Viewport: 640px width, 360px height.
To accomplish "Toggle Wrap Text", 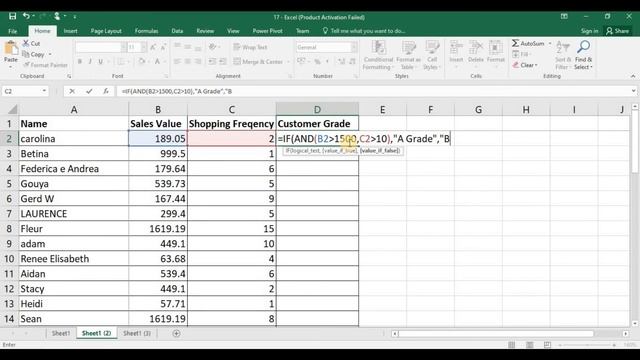I will [250, 47].
